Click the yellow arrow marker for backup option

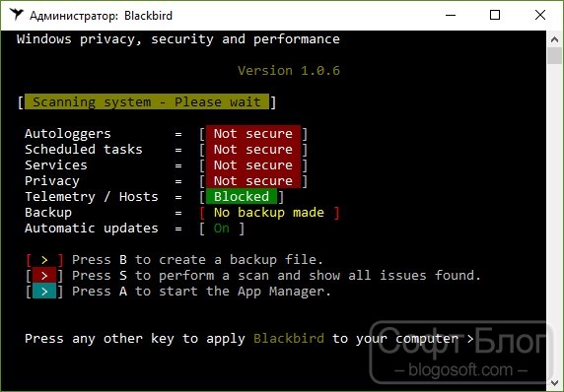click(44, 260)
